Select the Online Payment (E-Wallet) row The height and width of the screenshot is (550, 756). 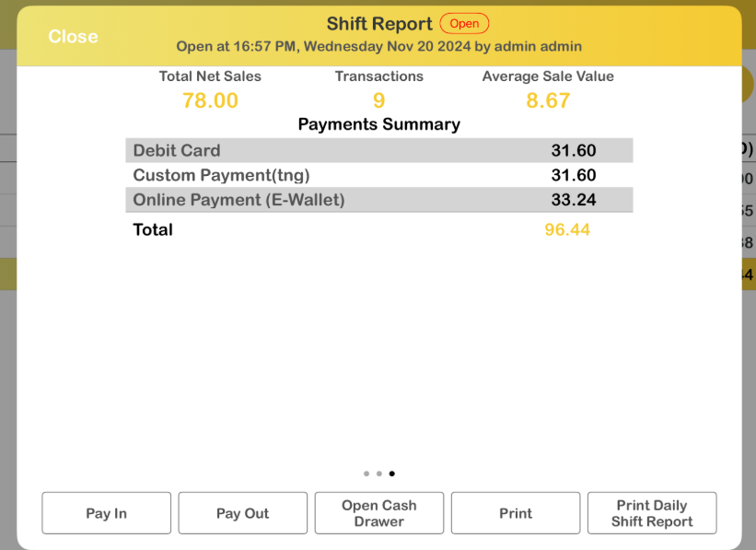378,199
